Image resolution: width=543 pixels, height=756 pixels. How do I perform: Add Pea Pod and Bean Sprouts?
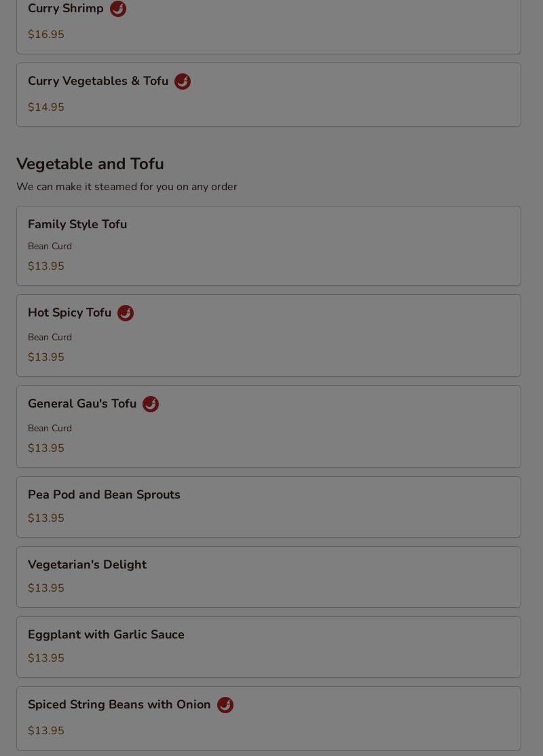tap(104, 494)
